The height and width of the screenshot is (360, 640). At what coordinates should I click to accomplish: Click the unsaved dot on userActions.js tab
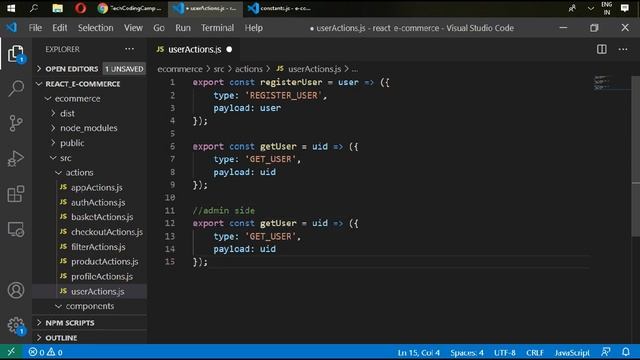coord(229,49)
